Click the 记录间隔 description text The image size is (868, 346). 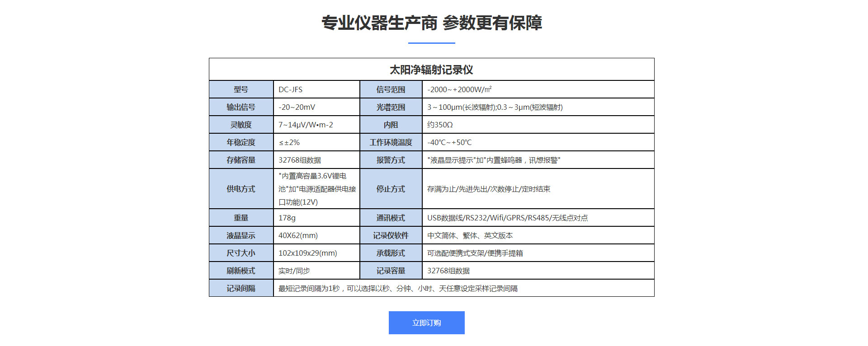point(398,288)
